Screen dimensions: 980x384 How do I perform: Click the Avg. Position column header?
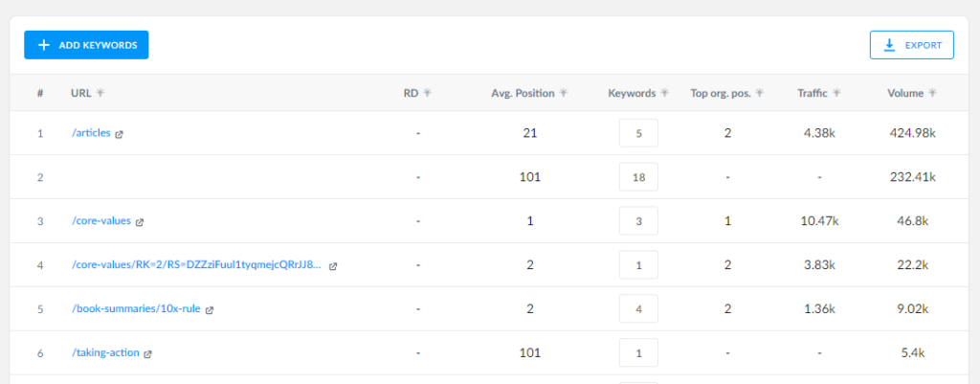(523, 93)
